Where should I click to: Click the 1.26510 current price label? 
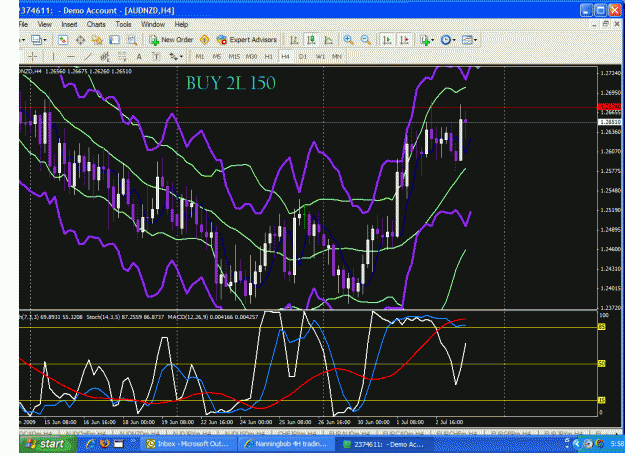(x=610, y=122)
